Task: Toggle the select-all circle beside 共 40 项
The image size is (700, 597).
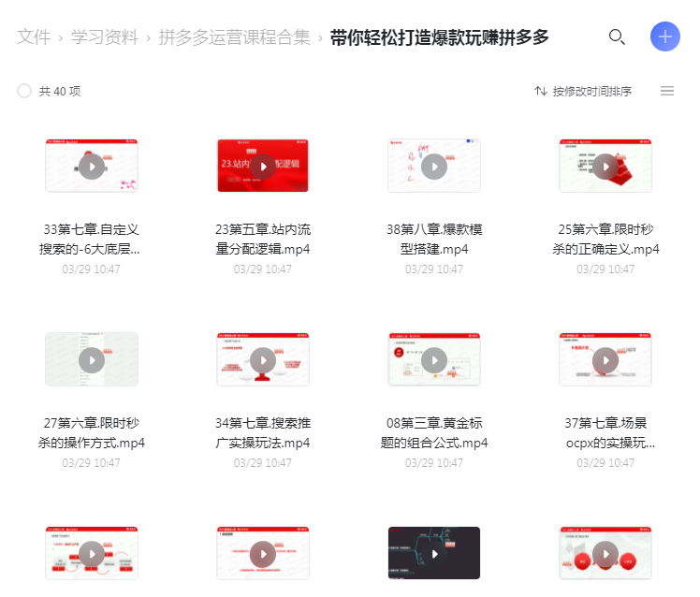Action: coord(24,91)
